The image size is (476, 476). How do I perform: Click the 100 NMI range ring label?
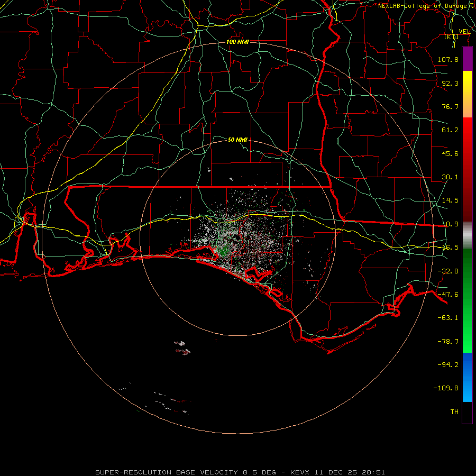coord(237,42)
